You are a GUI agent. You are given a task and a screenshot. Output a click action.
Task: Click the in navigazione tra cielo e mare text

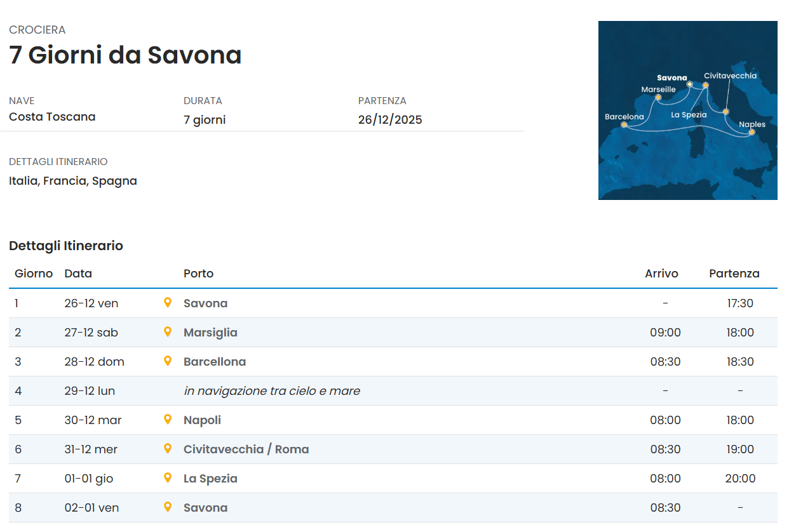pos(272,391)
